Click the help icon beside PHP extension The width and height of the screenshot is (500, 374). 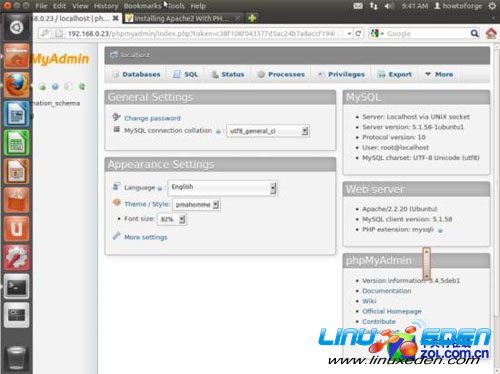[x=440, y=230]
